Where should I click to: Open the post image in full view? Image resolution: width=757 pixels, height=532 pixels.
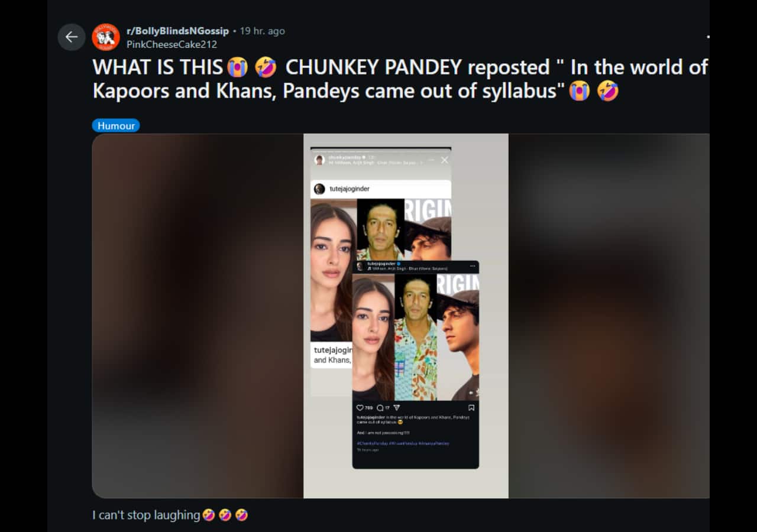tap(406, 316)
